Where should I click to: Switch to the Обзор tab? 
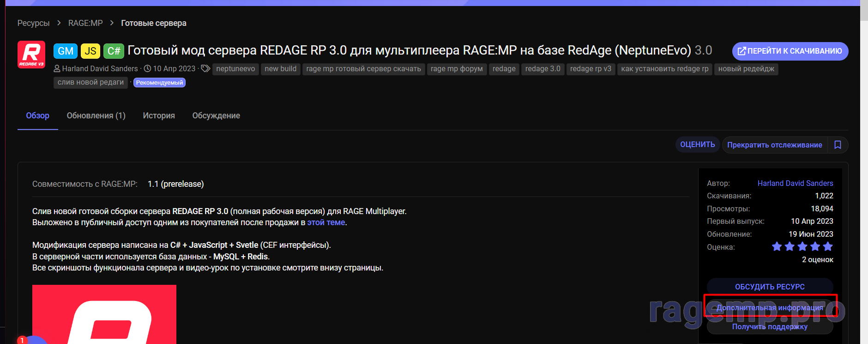tap(38, 116)
